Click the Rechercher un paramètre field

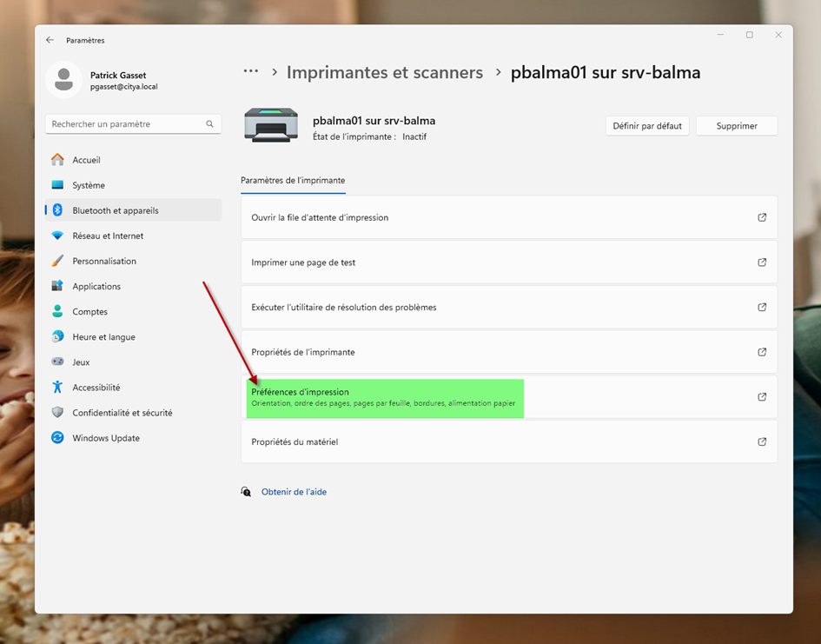click(126, 124)
